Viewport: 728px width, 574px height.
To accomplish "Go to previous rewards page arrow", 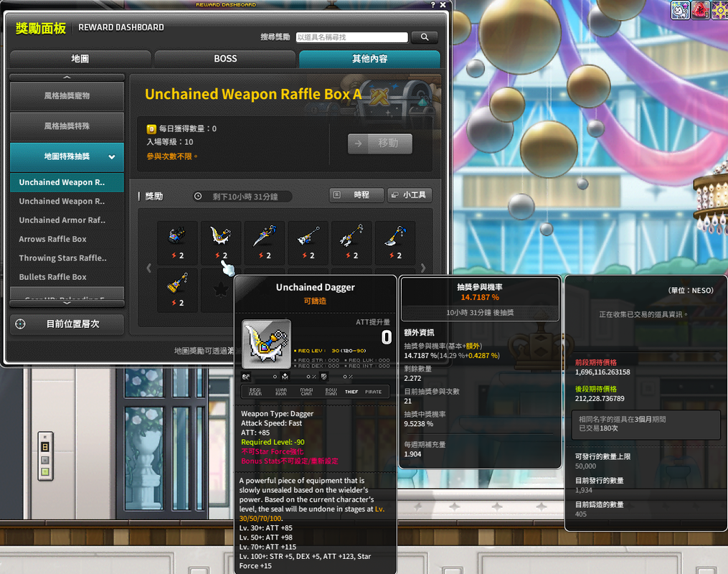I will [149, 268].
